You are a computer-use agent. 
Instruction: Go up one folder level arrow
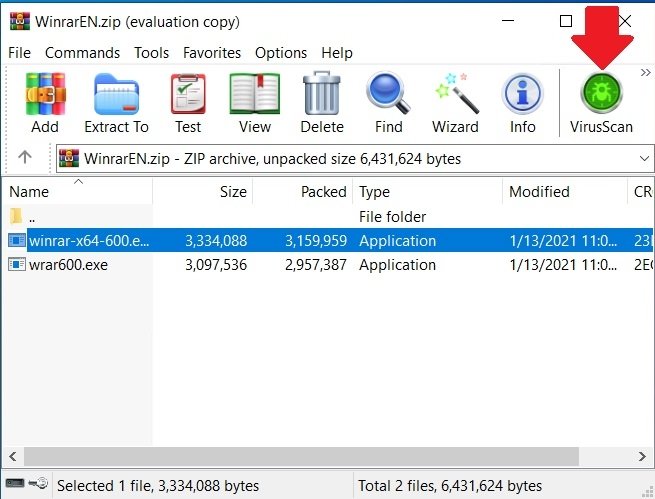(25, 157)
